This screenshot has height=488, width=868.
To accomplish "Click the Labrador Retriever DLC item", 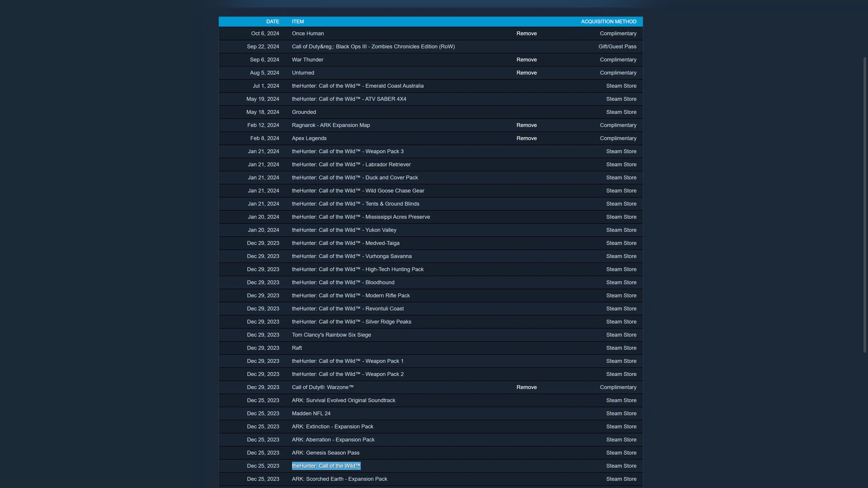I will (351, 164).
